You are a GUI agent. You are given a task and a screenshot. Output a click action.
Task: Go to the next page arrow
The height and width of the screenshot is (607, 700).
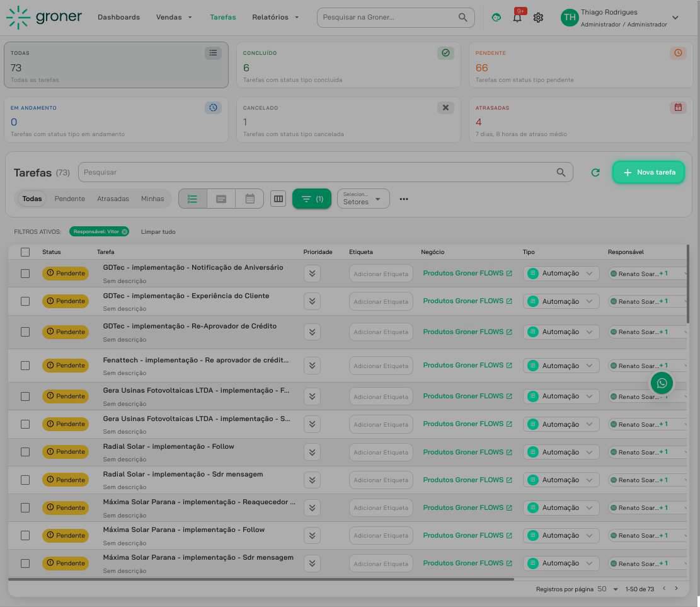coord(676,588)
